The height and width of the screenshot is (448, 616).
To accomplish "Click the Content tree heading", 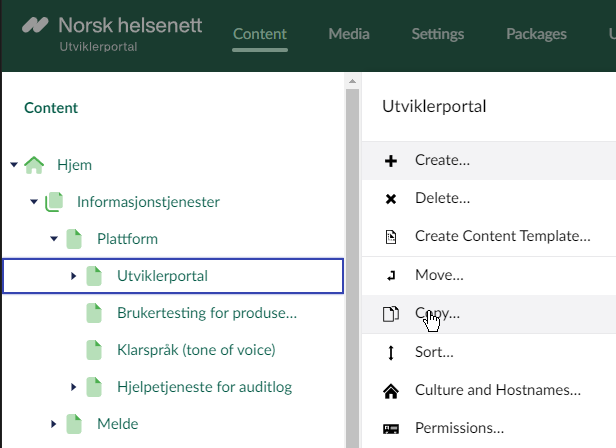I will pos(51,108).
